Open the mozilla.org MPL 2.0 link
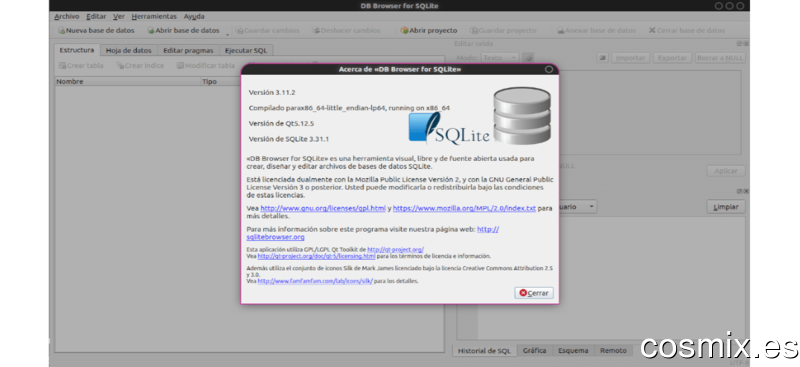800x367 pixels. (464, 208)
